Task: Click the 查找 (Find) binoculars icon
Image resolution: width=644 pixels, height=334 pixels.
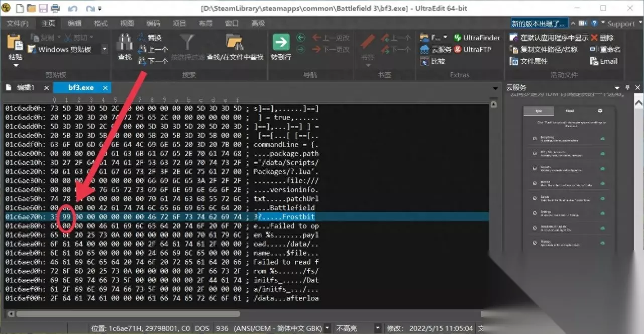Action: coord(125,43)
